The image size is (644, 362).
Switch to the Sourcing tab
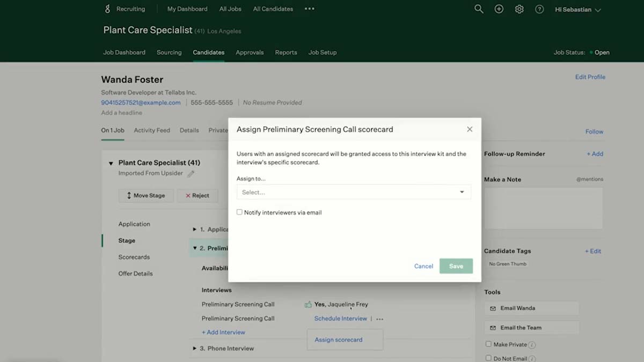(x=169, y=53)
